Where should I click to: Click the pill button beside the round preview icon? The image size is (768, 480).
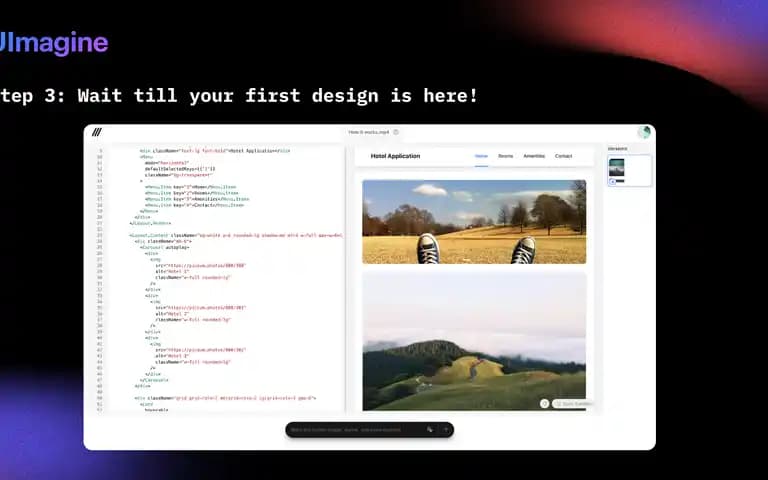click(572, 404)
